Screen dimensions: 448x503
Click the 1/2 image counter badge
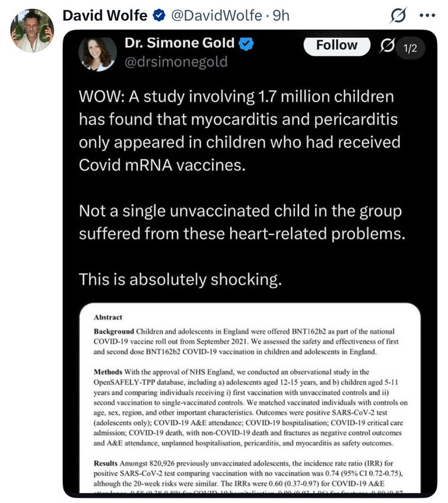tap(410, 49)
